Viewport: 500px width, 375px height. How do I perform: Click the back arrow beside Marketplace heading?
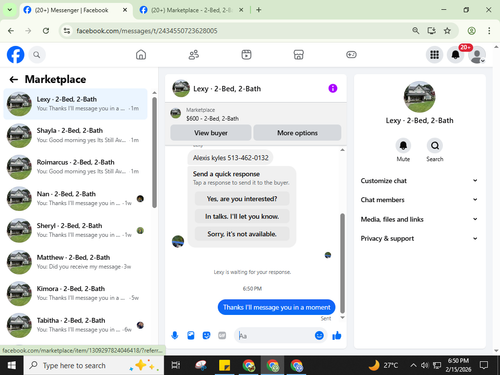click(14, 79)
